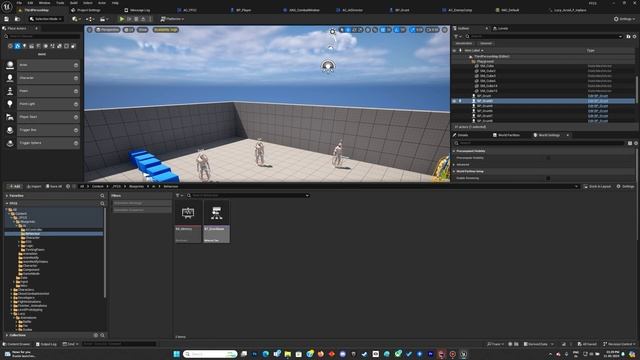Click the Place Actors search field
Image resolution: width=640 pixels, height=360 pixels.
[x=42, y=37]
